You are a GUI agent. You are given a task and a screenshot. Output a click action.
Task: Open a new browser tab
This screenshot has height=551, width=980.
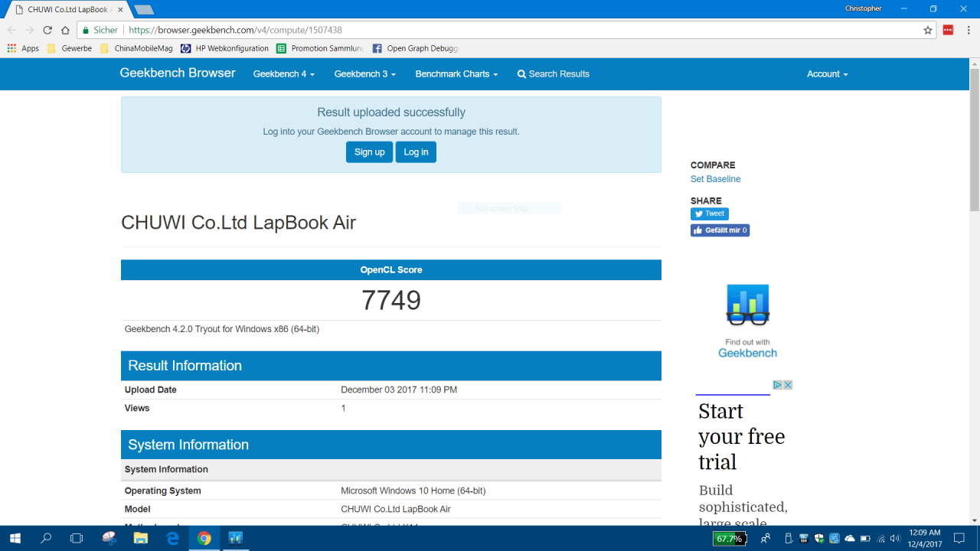(x=143, y=9)
